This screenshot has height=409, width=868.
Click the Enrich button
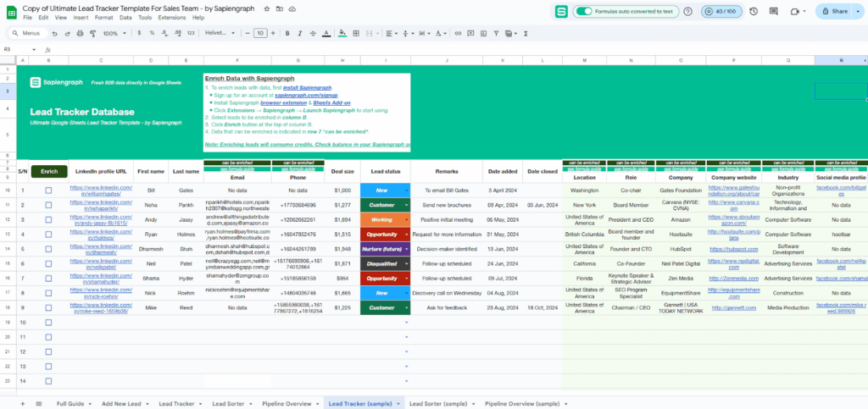48,171
